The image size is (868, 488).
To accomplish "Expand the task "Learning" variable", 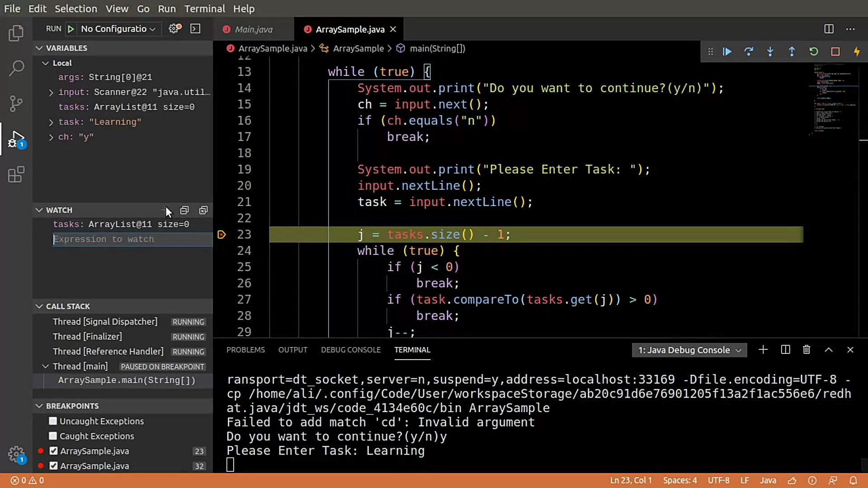I will coord(51,122).
